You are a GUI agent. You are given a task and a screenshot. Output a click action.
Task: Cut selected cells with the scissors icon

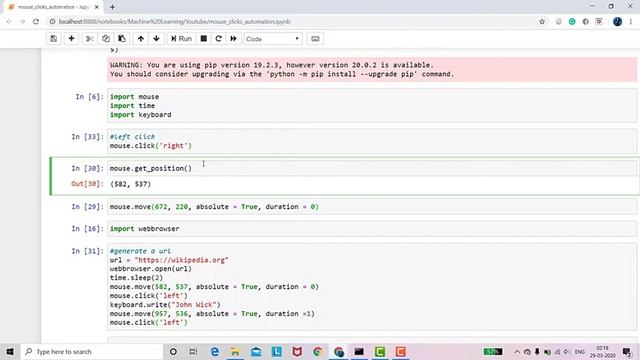[89, 39]
